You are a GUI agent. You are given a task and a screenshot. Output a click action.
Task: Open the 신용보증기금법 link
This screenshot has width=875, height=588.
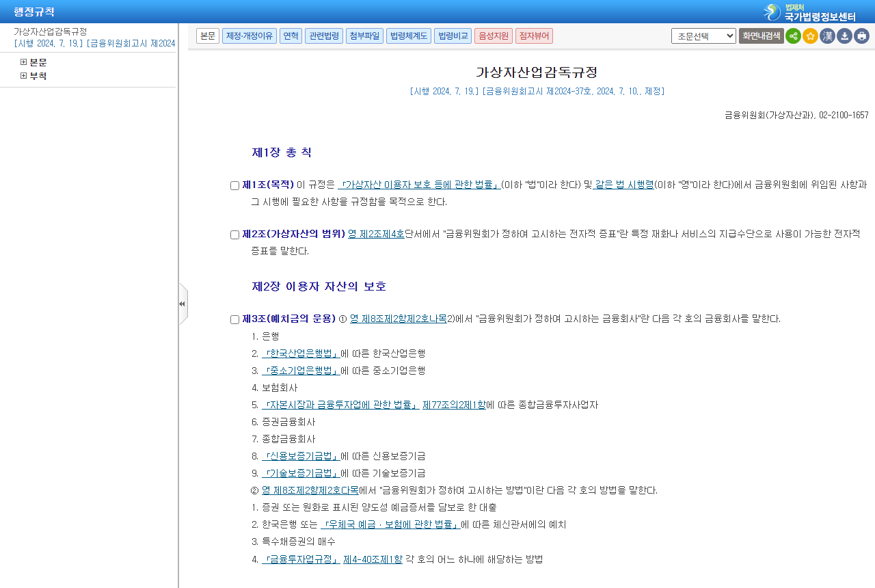click(301, 456)
